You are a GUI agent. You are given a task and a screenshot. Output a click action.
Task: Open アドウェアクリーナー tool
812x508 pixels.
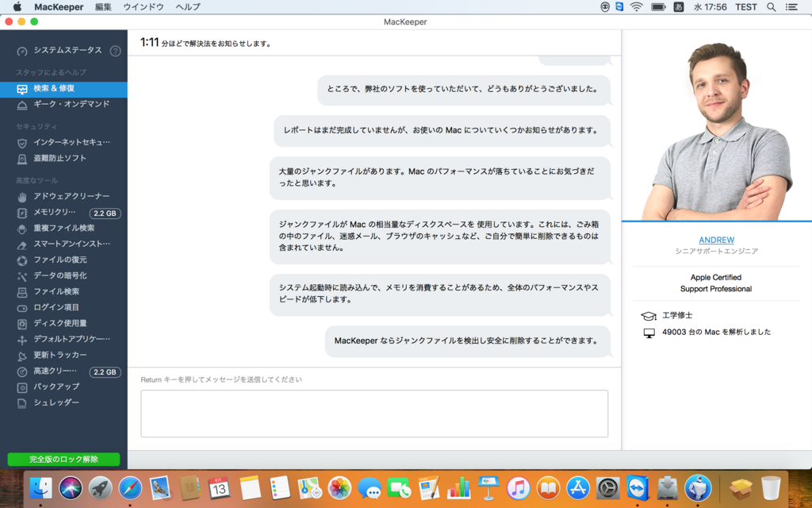(x=63, y=197)
